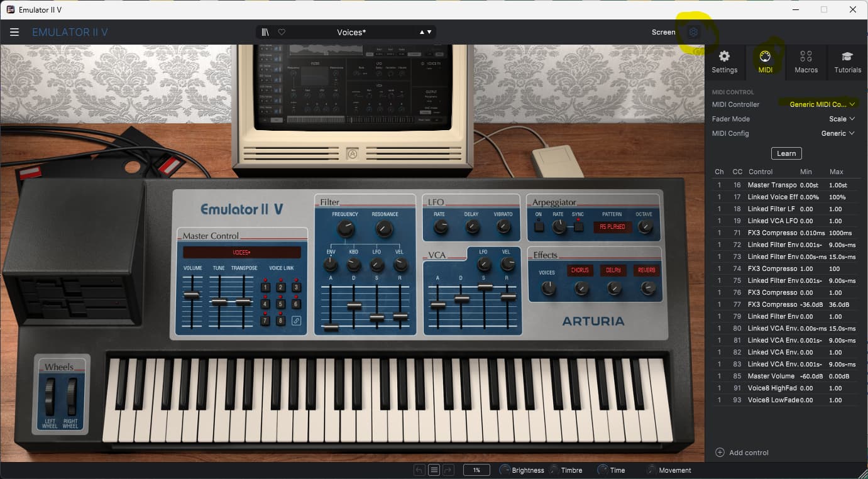Click the voice link chain icon
Image resolution: width=868 pixels, height=479 pixels.
(296, 321)
